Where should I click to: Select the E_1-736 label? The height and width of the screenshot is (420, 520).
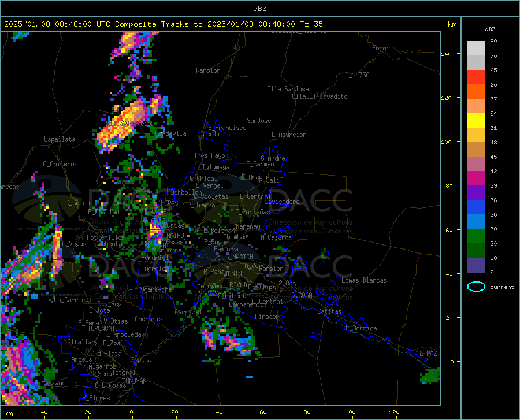(x=357, y=75)
